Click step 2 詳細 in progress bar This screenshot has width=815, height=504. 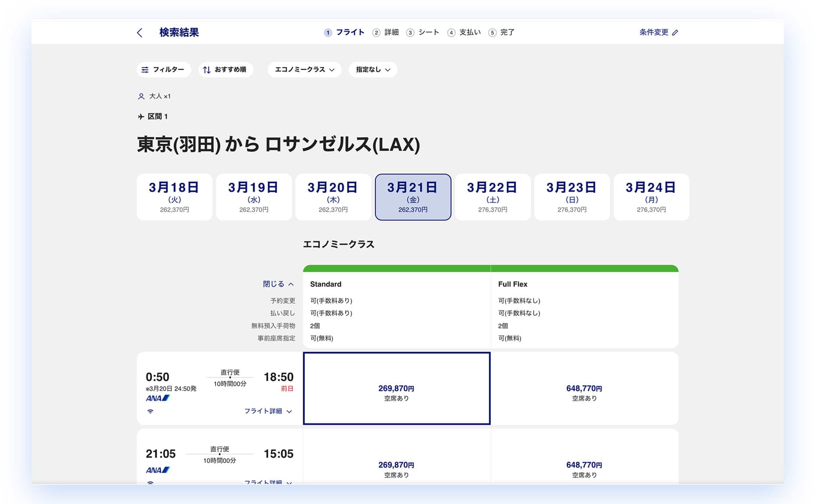click(386, 32)
